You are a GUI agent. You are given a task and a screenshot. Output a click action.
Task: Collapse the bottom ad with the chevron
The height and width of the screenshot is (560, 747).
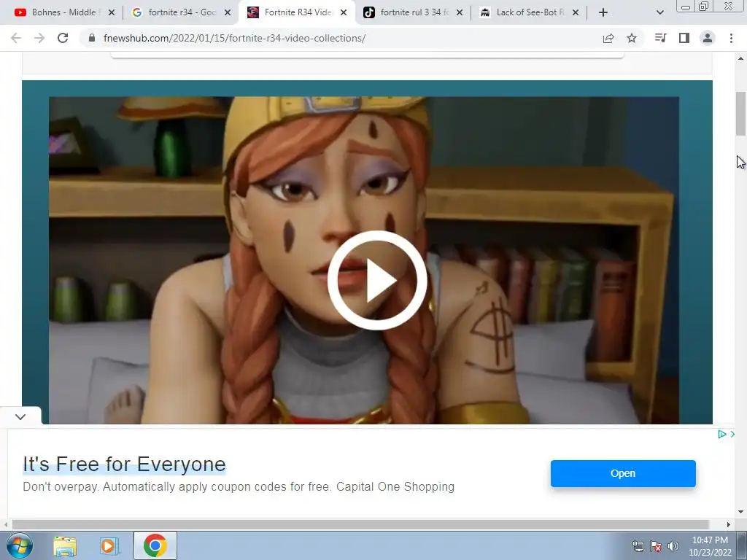20,416
